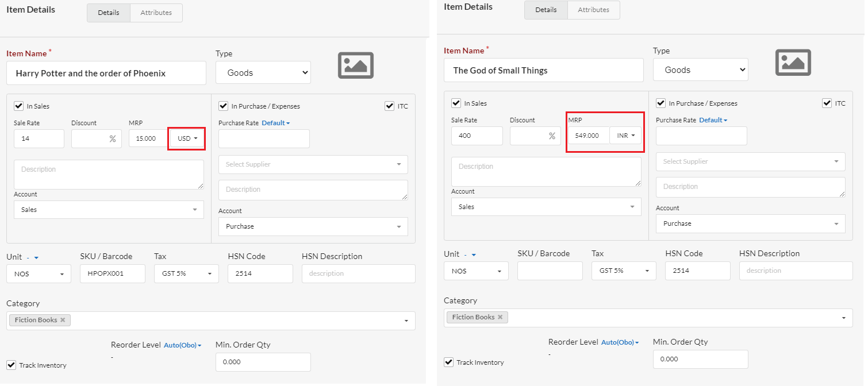Viewport: 868px width, 386px height.
Task: Click Item Name field with The God of Small Things
Action: point(544,70)
